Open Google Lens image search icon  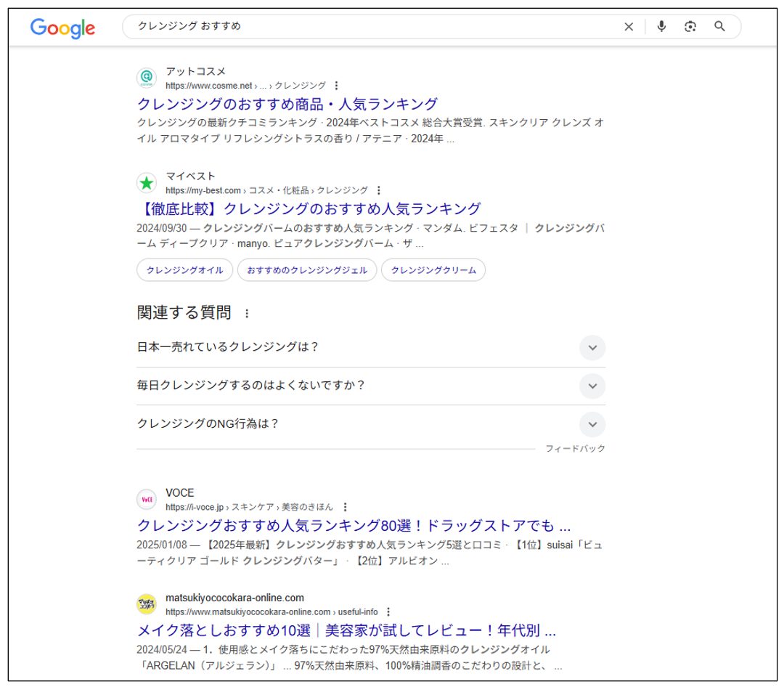690,27
